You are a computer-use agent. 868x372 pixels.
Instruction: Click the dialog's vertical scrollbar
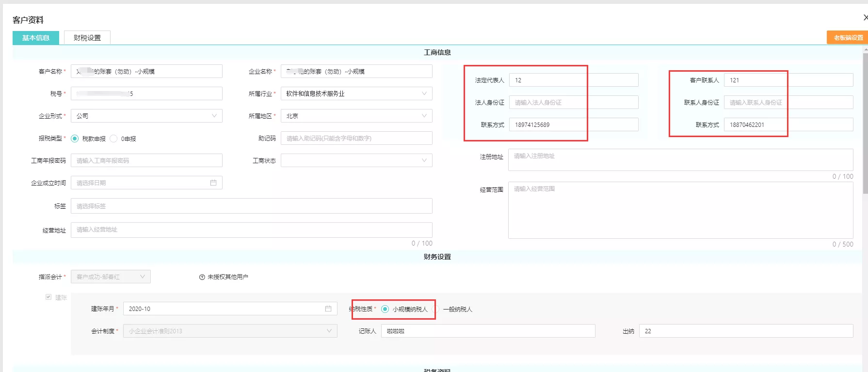tap(865, 124)
